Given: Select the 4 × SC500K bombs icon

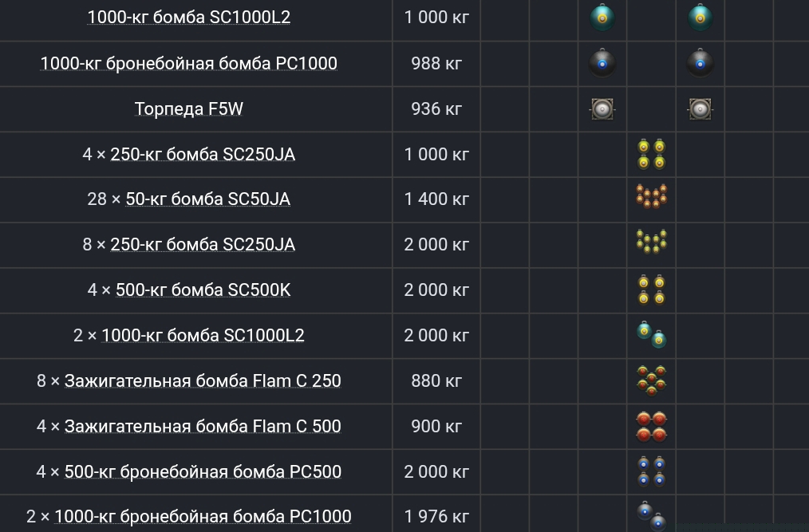Looking at the screenshot, I should 651,290.
